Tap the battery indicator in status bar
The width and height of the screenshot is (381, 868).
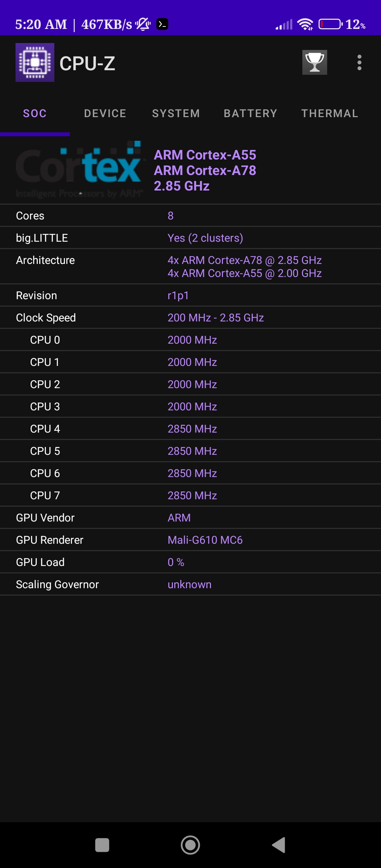coord(331,24)
